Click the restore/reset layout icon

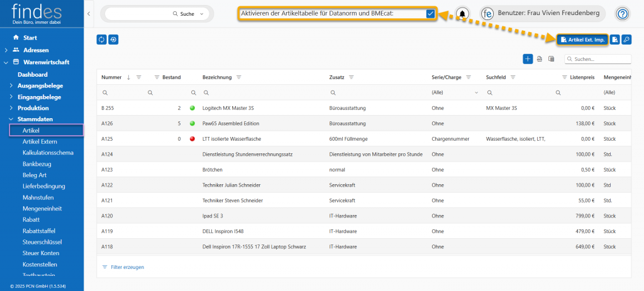tap(113, 40)
